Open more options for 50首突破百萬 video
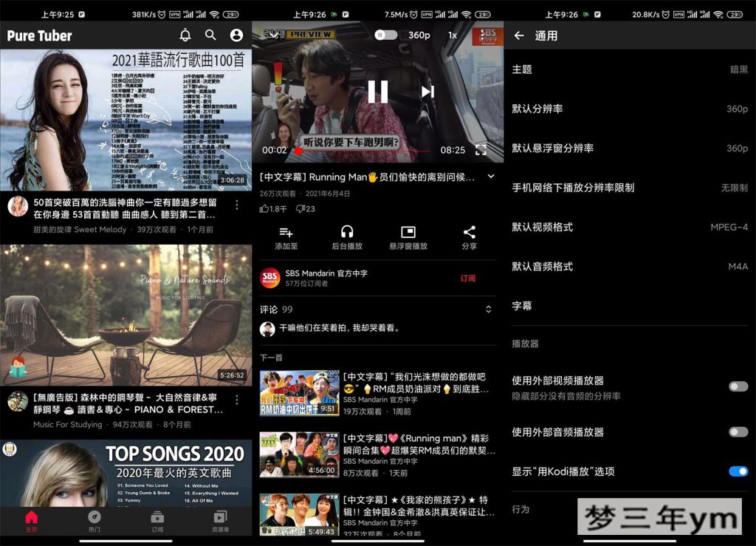756x546 pixels. (237, 205)
